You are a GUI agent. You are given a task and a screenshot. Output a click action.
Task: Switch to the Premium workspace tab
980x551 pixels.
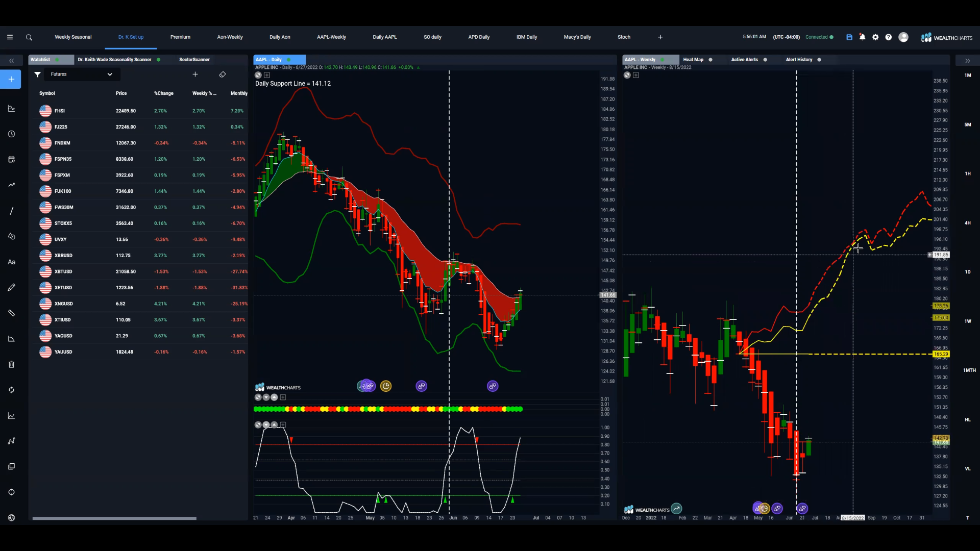click(180, 37)
